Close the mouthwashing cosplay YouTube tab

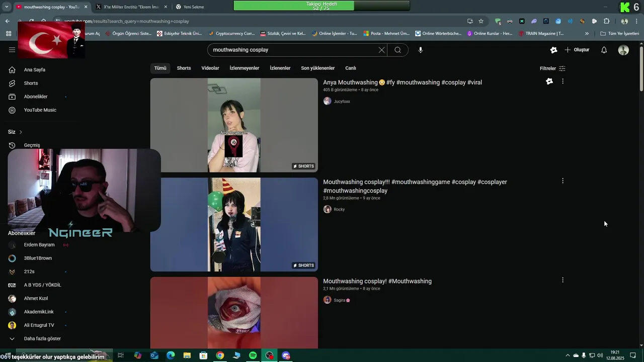coord(86,7)
